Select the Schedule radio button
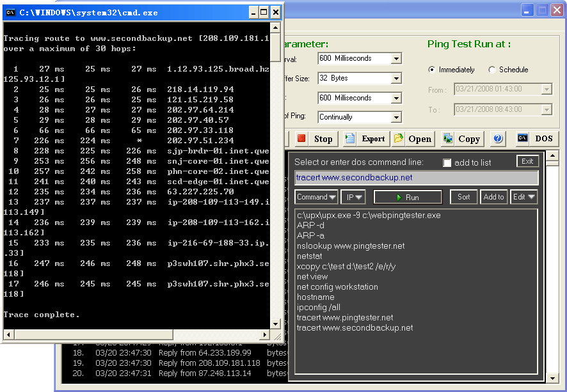This screenshot has height=392, width=567. (491, 70)
